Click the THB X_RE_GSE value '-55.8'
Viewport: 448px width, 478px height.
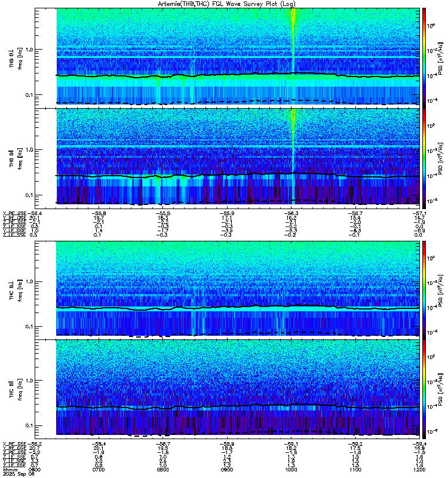(99, 213)
